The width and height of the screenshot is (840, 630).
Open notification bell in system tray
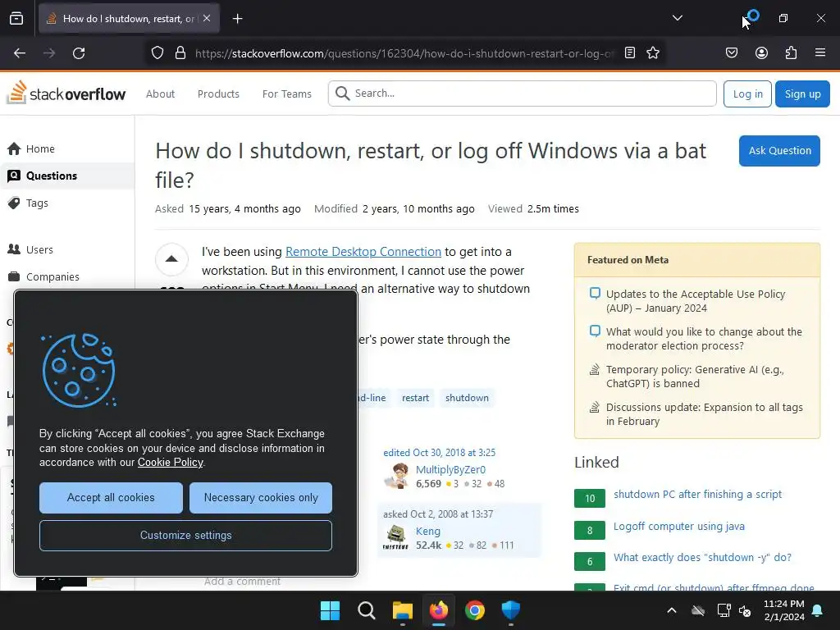pyautogui.click(x=817, y=610)
